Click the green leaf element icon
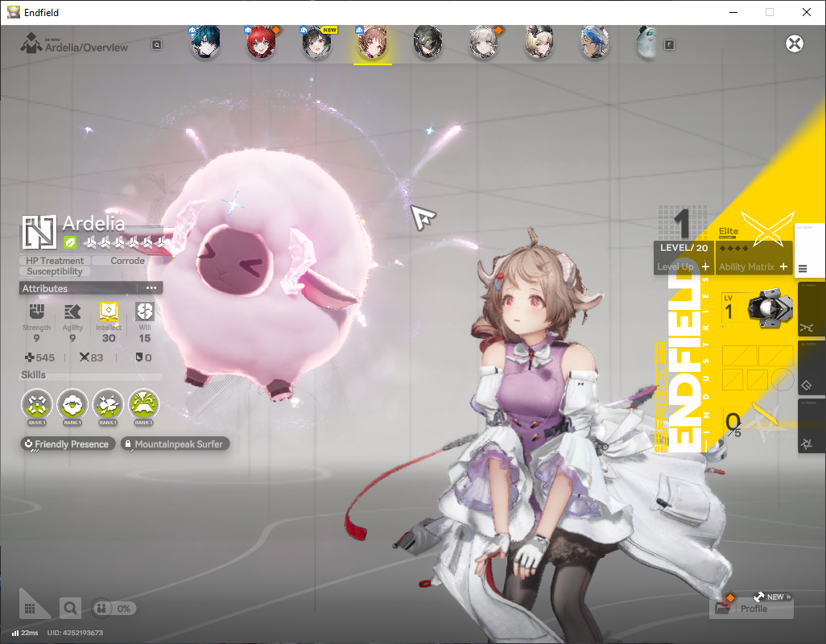This screenshot has height=644, width=826. [70, 242]
